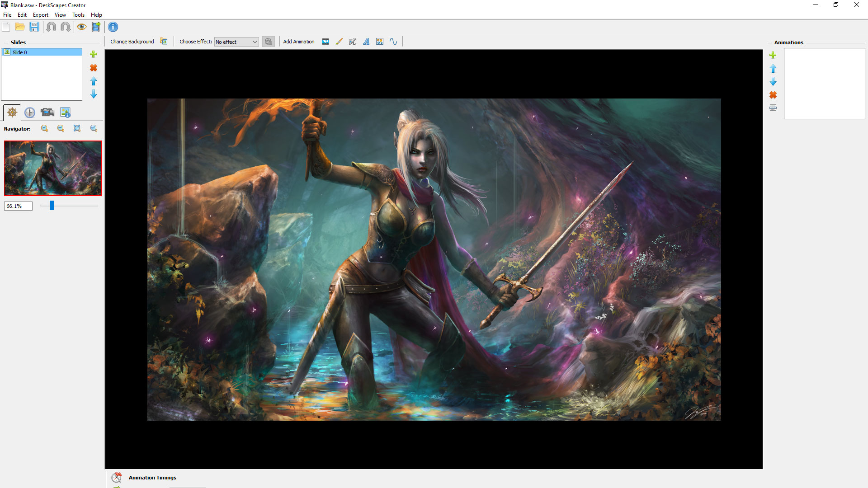Add a text animation with the A icon
The height and width of the screenshot is (488, 868).
click(366, 42)
